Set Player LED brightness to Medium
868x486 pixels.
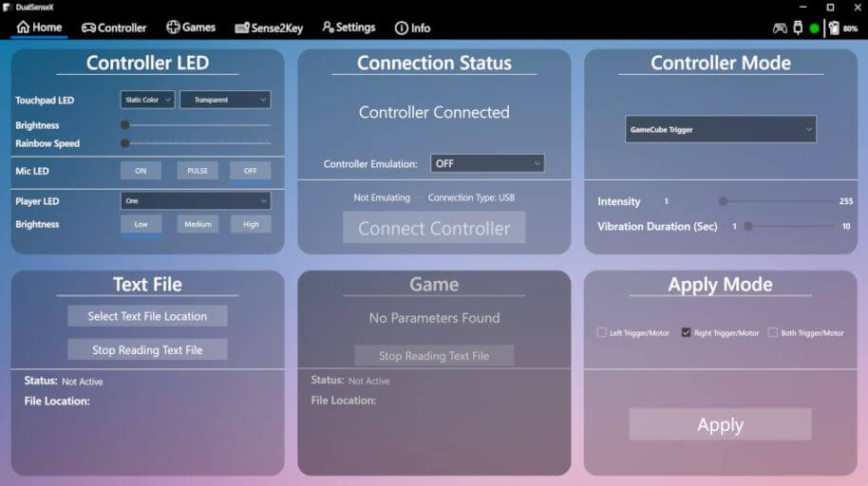point(198,224)
